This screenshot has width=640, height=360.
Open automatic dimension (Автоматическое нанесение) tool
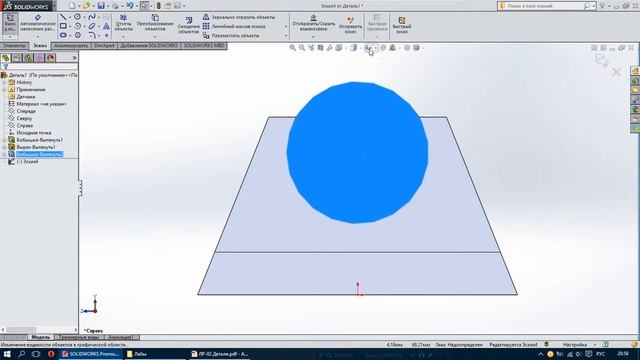pos(38,23)
